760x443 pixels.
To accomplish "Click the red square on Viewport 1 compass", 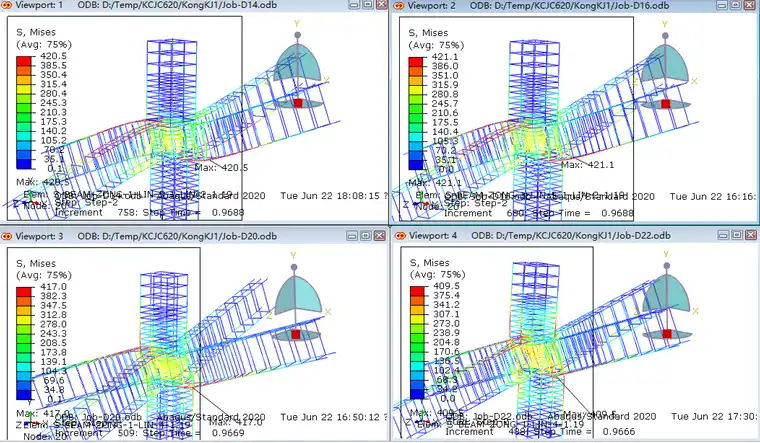I will click(x=298, y=103).
